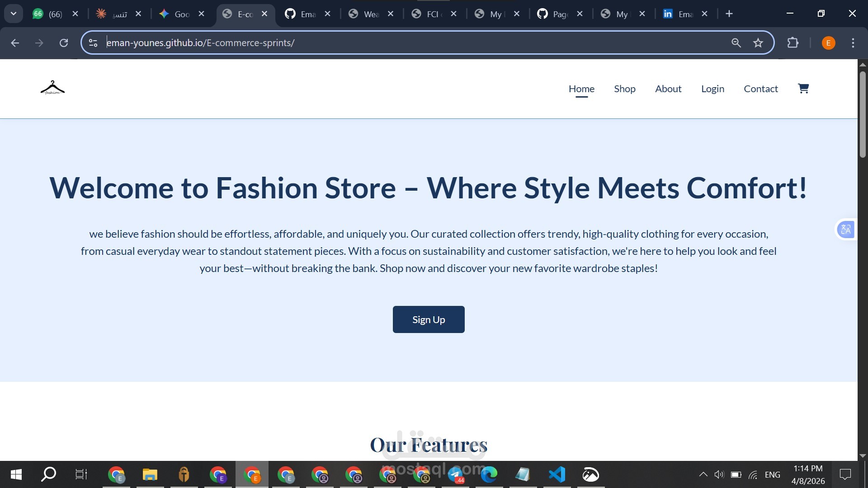Viewport: 868px width, 488px height.
Task: Go to the Shop page
Action: point(624,89)
